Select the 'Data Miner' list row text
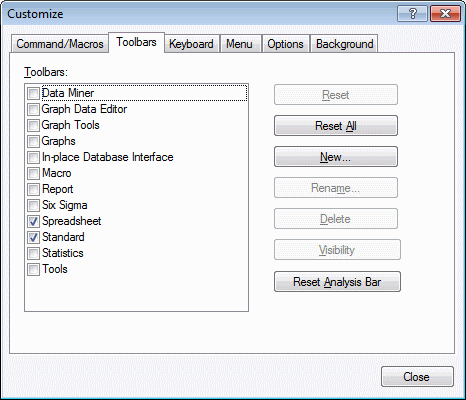 pos(68,93)
